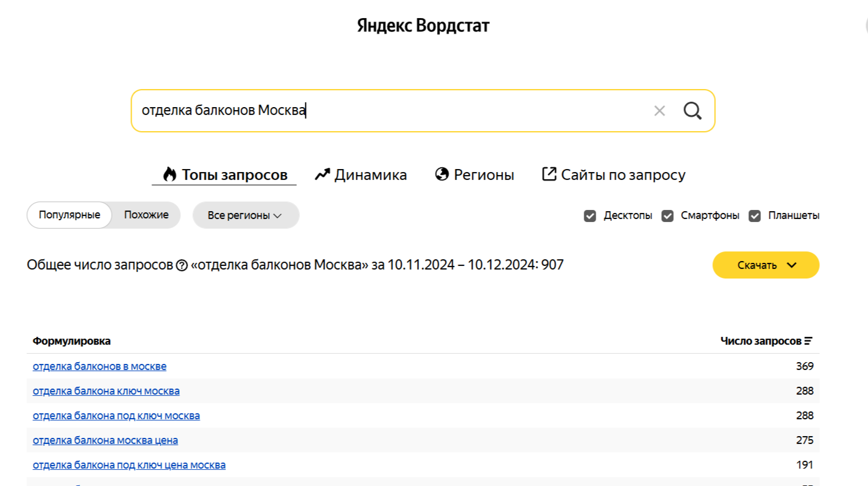Screen dimensions: 868x486
Task: Open link отделка балконов в москве
Action: (100, 366)
